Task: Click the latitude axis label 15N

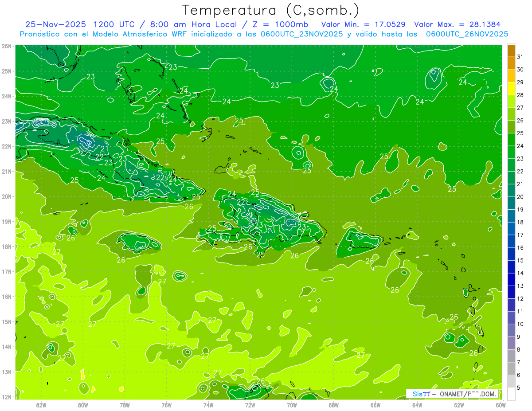Action: click(x=7, y=321)
